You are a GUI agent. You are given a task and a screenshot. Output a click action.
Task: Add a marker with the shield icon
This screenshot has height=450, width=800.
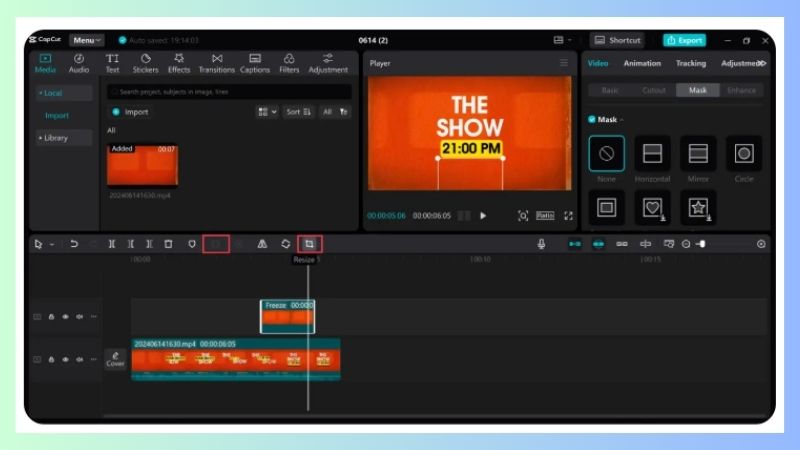[x=192, y=244]
